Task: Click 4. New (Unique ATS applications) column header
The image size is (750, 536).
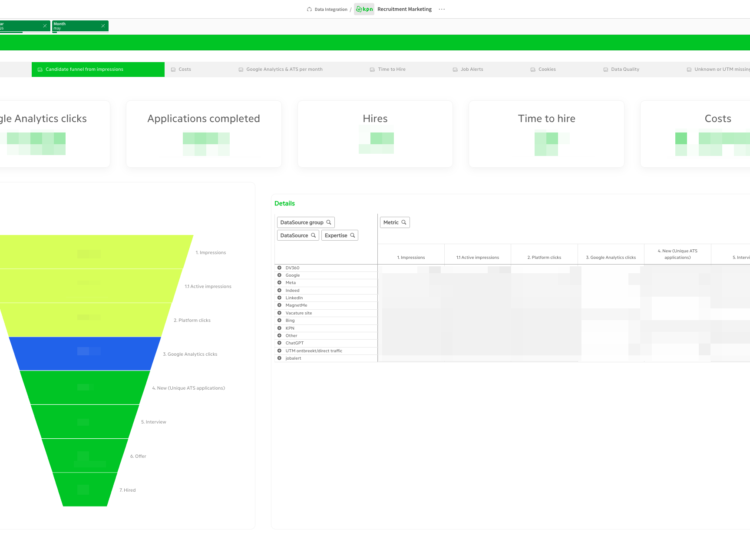Action: point(677,254)
